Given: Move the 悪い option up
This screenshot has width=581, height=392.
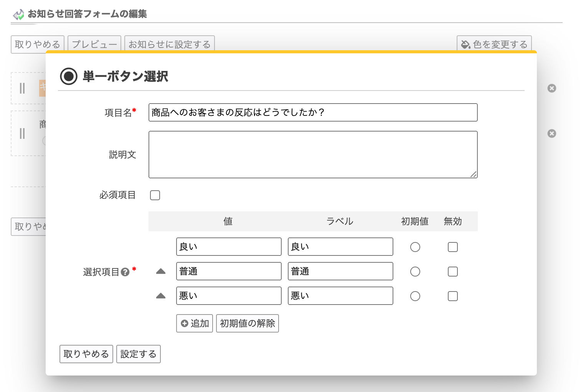Looking at the screenshot, I should tap(161, 296).
